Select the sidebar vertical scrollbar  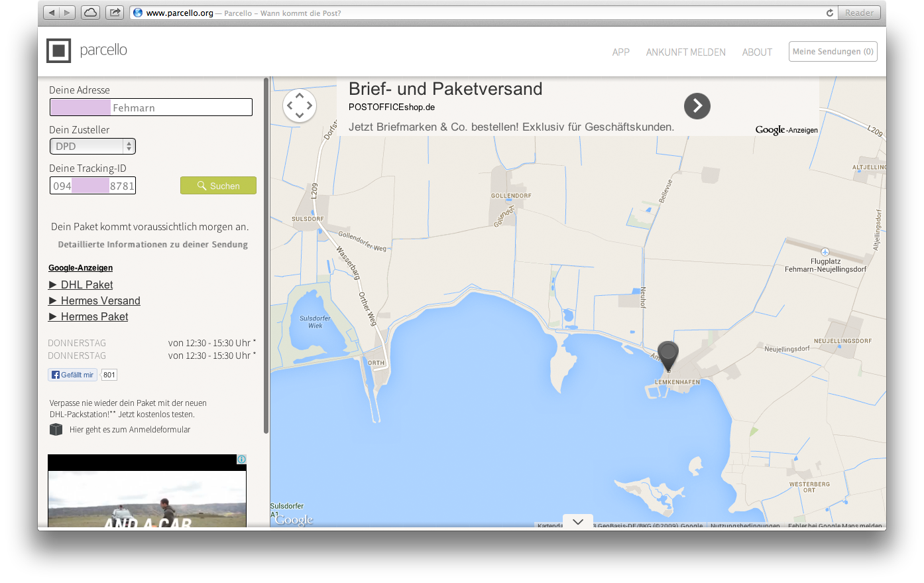point(266,255)
